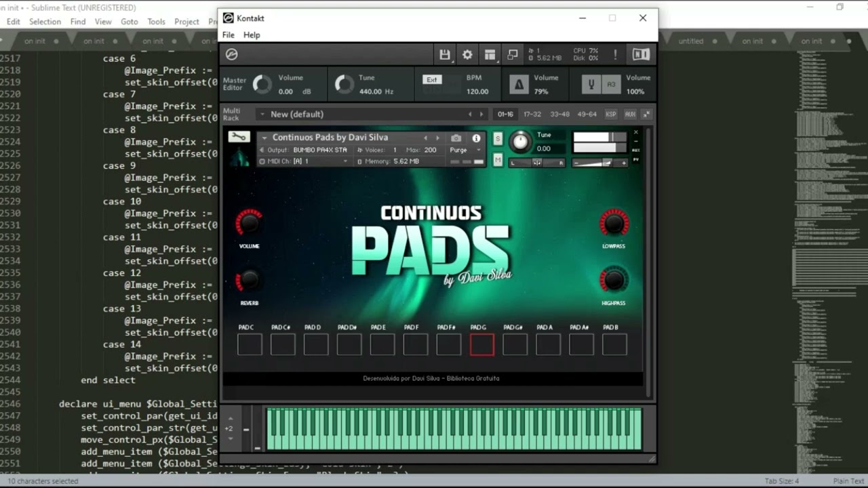Switch to minimized rack view icon
This screenshot has width=868, height=488.
coord(513,55)
